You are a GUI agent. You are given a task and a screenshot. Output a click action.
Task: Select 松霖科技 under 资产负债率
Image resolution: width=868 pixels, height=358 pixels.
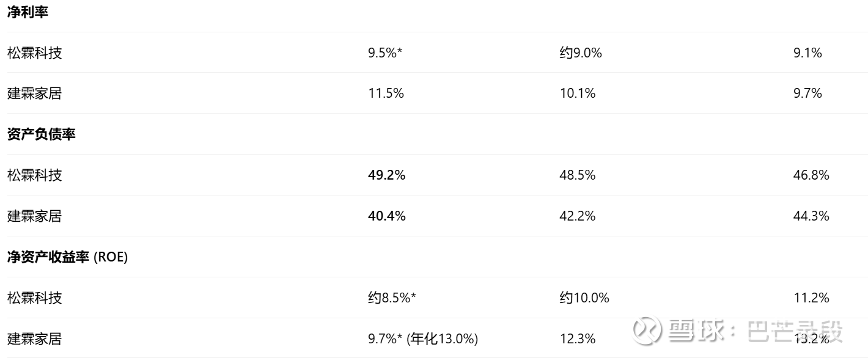tap(35, 175)
